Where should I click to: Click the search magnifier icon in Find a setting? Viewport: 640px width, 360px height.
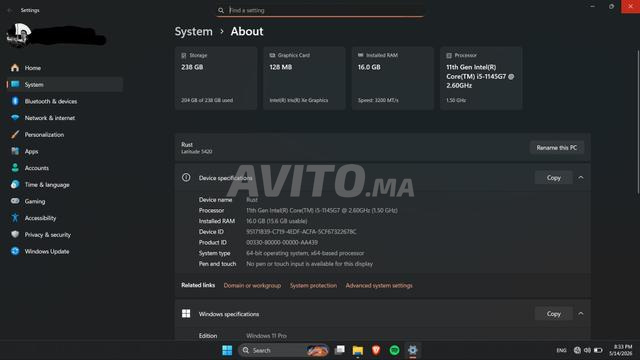pyautogui.click(x=221, y=10)
